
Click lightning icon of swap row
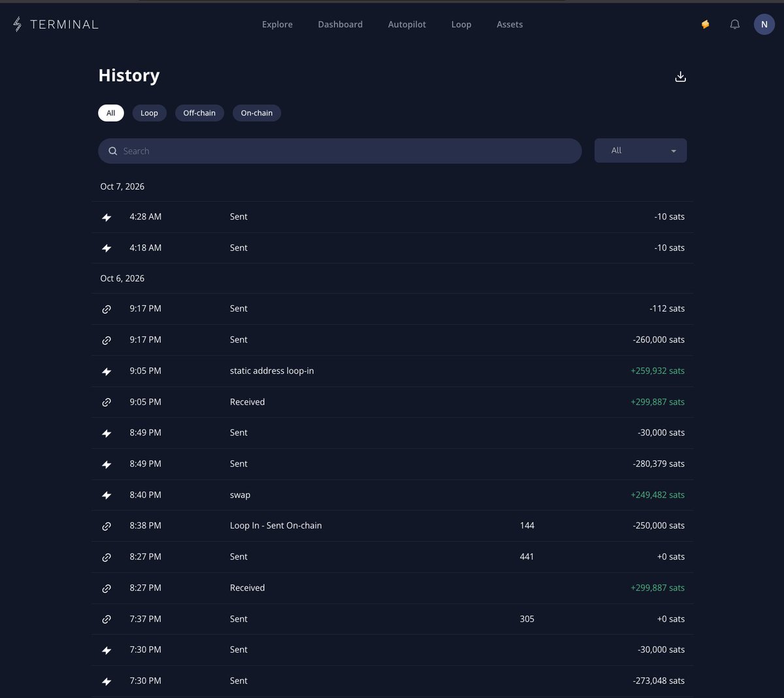(x=106, y=495)
